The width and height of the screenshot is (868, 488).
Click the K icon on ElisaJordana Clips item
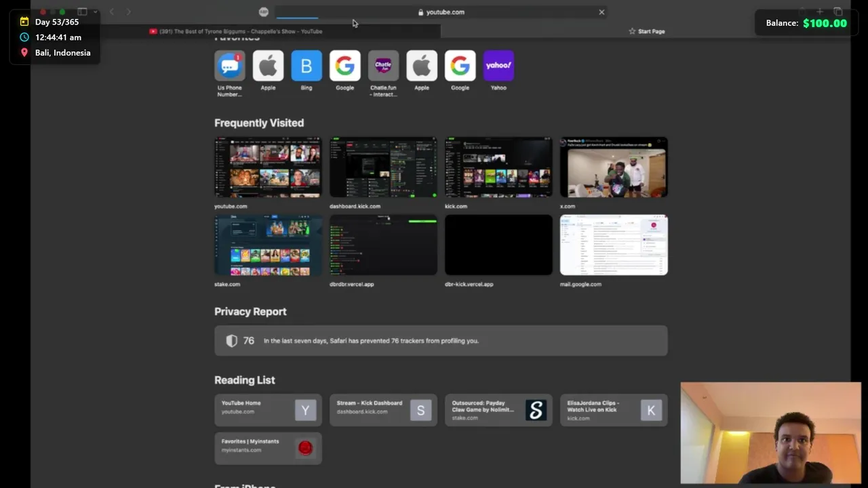pyautogui.click(x=651, y=410)
